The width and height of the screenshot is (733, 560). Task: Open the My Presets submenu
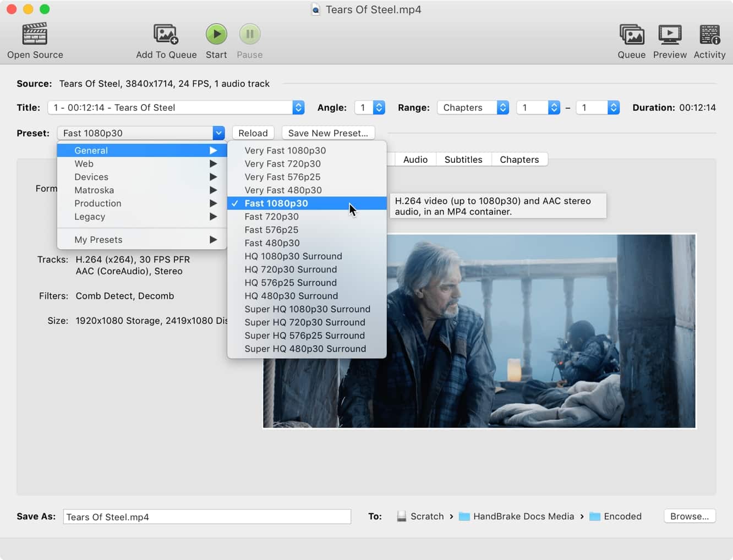tap(99, 239)
